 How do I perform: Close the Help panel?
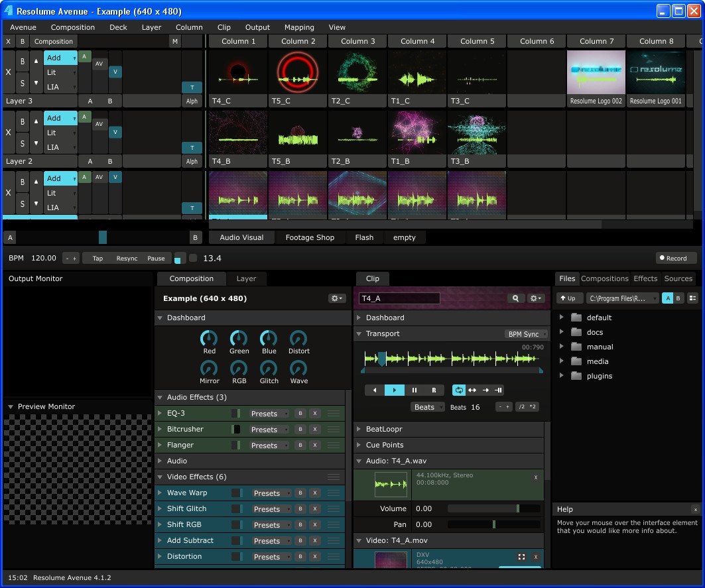(x=696, y=509)
